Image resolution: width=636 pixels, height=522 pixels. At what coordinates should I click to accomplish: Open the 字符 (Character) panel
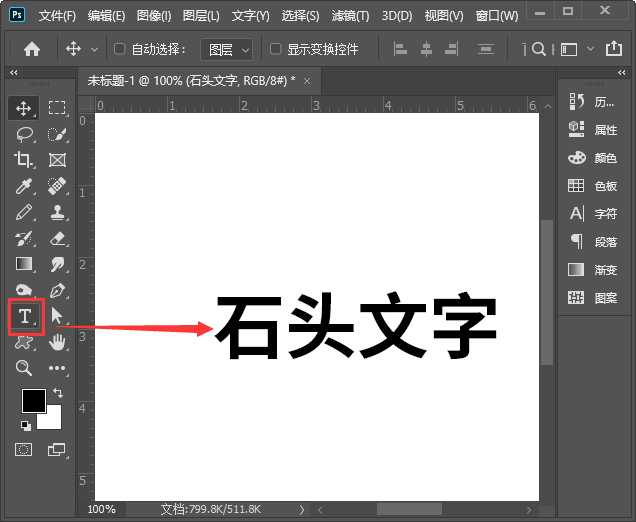click(594, 213)
